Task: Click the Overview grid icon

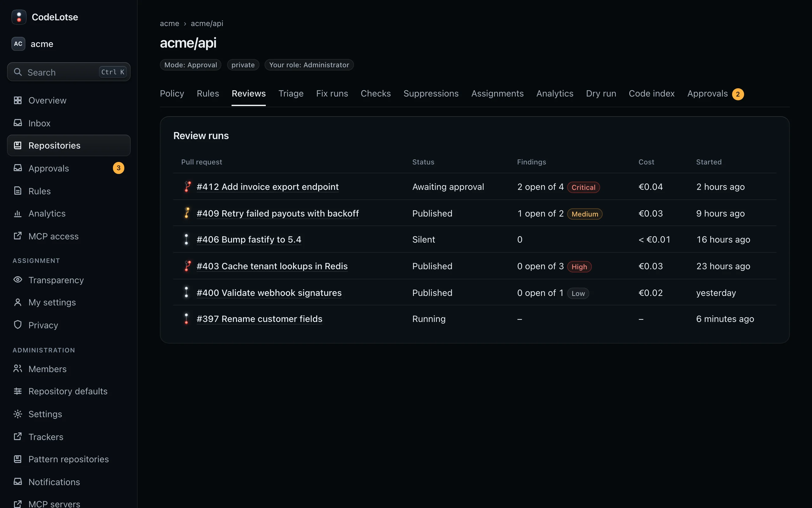Action: point(18,100)
